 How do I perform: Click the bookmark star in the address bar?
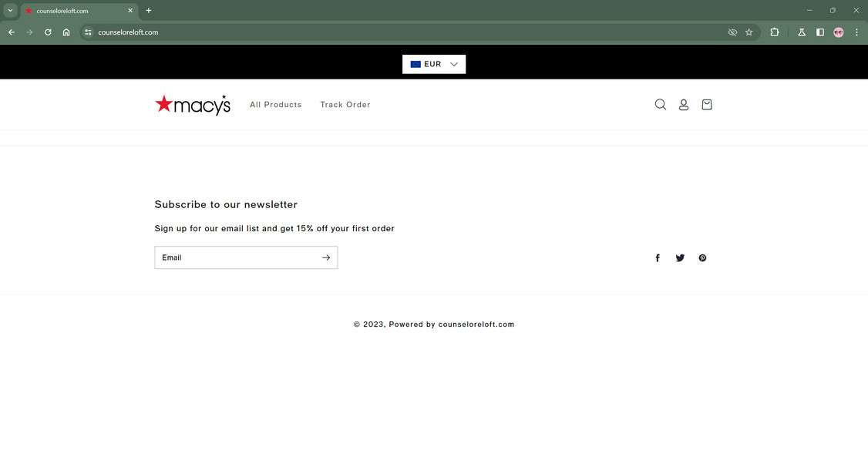(749, 32)
